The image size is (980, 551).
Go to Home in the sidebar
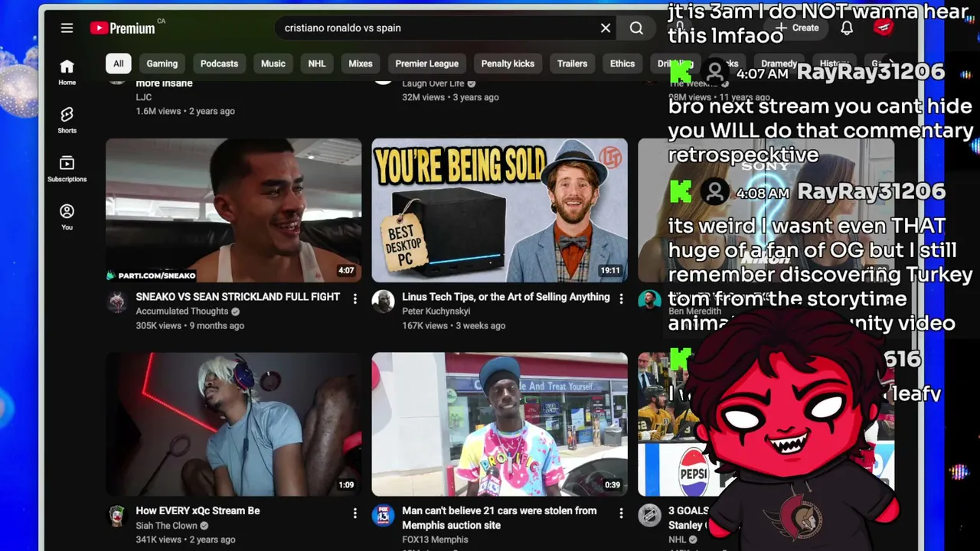[x=67, y=72]
